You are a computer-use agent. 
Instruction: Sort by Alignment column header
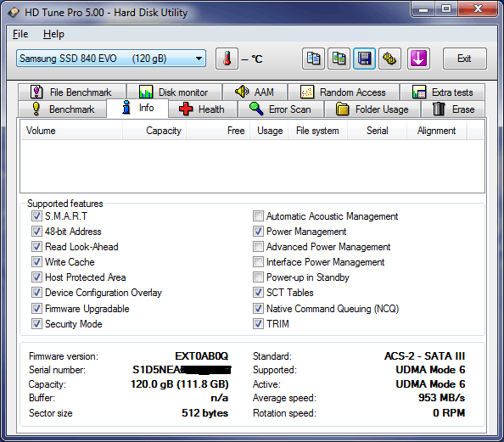coord(436,131)
